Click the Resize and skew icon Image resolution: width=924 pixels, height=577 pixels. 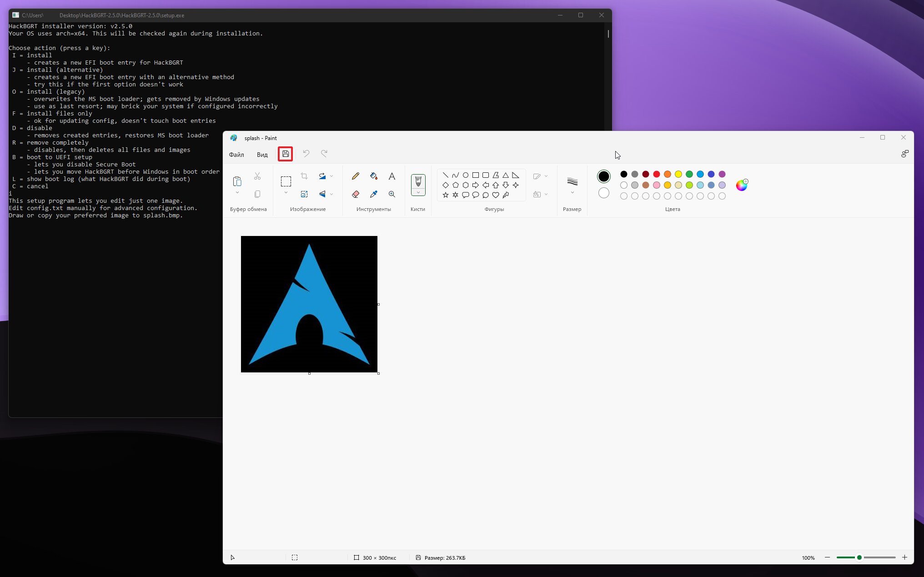tap(304, 194)
